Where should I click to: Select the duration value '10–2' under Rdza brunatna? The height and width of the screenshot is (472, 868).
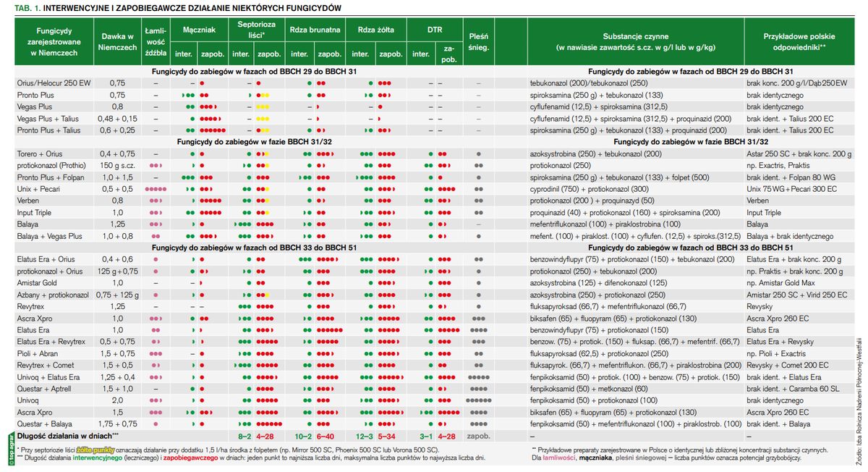point(302,436)
